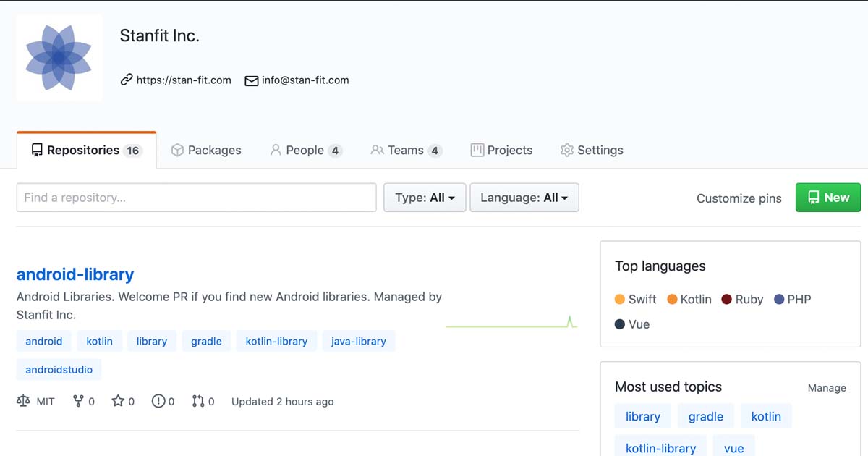Go to the Teams tab
Viewport: 868px width, 456px height.
coord(405,151)
